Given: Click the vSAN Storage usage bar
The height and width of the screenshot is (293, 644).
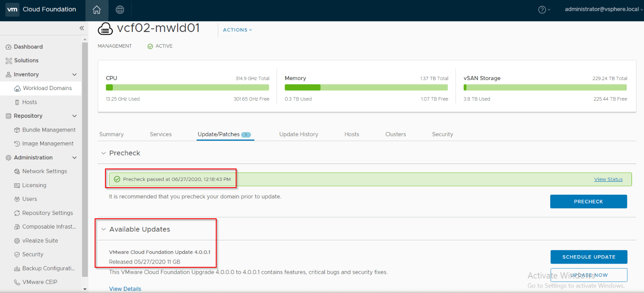Looking at the screenshot, I should coord(545,88).
